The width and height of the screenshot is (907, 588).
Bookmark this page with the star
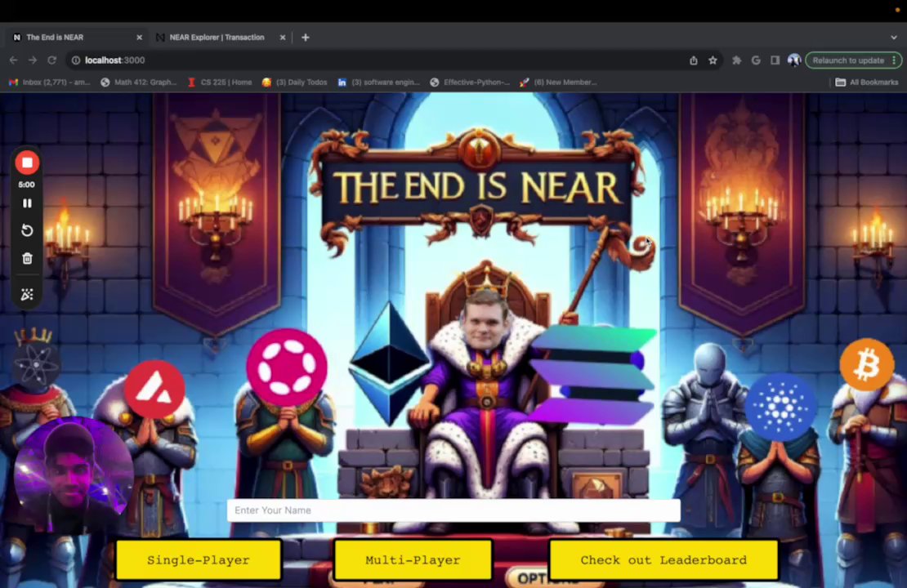pyautogui.click(x=713, y=60)
